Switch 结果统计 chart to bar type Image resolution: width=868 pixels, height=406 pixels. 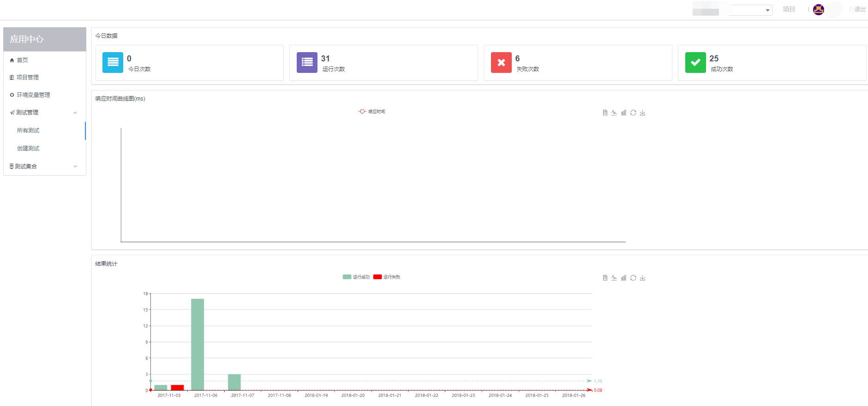pyautogui.click(x=623, y=278)
